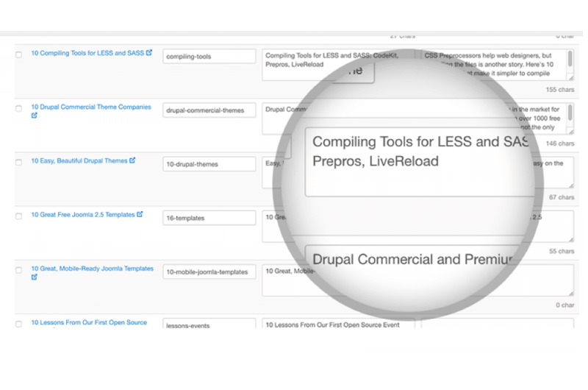This screenshot has height=390, width=588.
Task: Open the 10 Compiling Tools for LESS and SASS article
Action: (x=87, y=53)
